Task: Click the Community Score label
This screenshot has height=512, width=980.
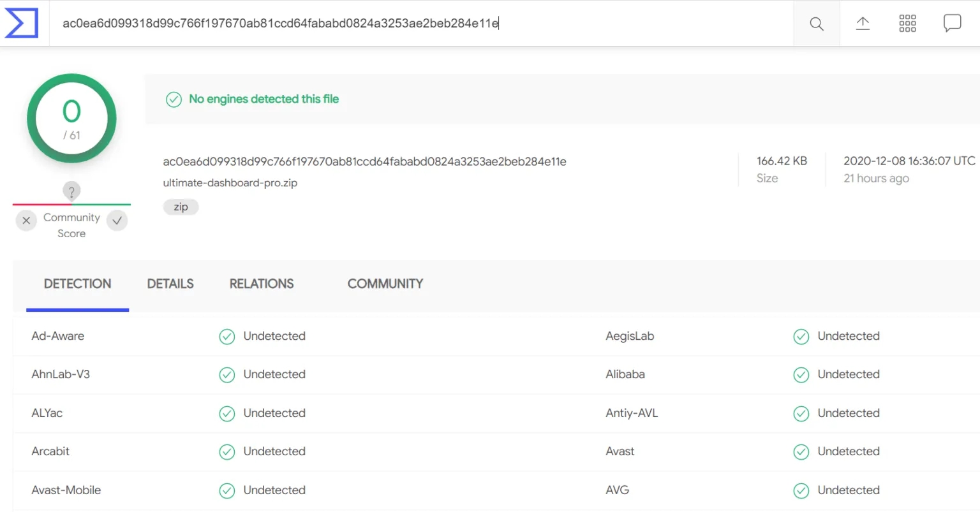Action: (x=71, y=225)
